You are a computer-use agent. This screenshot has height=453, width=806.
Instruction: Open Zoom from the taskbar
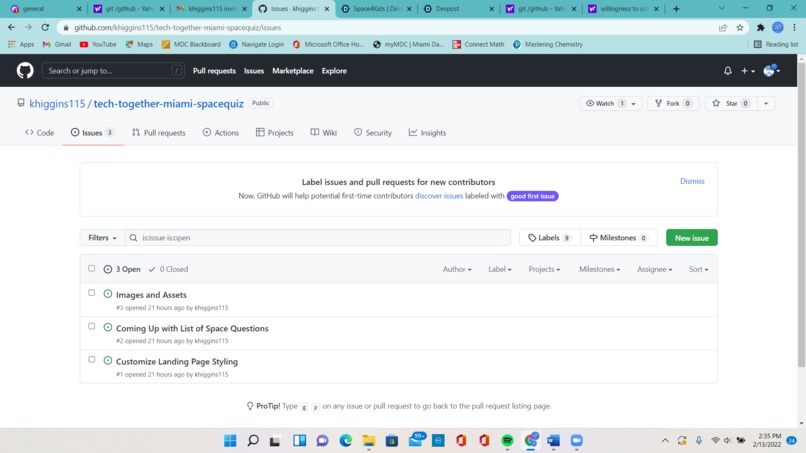tap(577, 441)
